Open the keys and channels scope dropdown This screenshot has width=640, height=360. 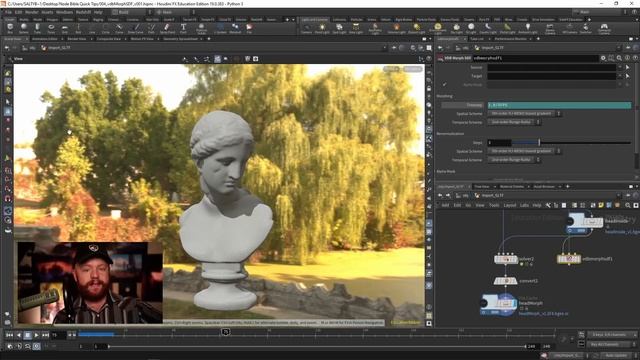click(x=612, y=335)
